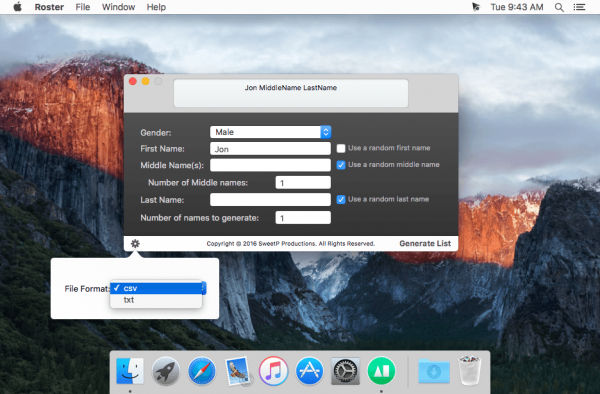The height and width of the screenshot is (394, 600).
Task: Open the Gender dropdown showing Male
Action: [x=270, y=132]
